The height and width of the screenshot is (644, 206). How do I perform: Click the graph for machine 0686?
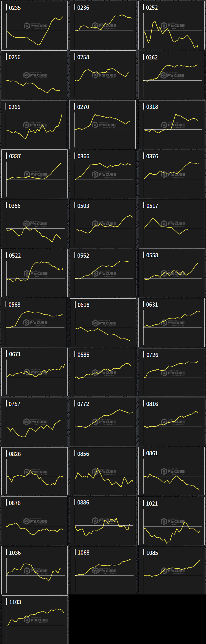pos(103,372)
